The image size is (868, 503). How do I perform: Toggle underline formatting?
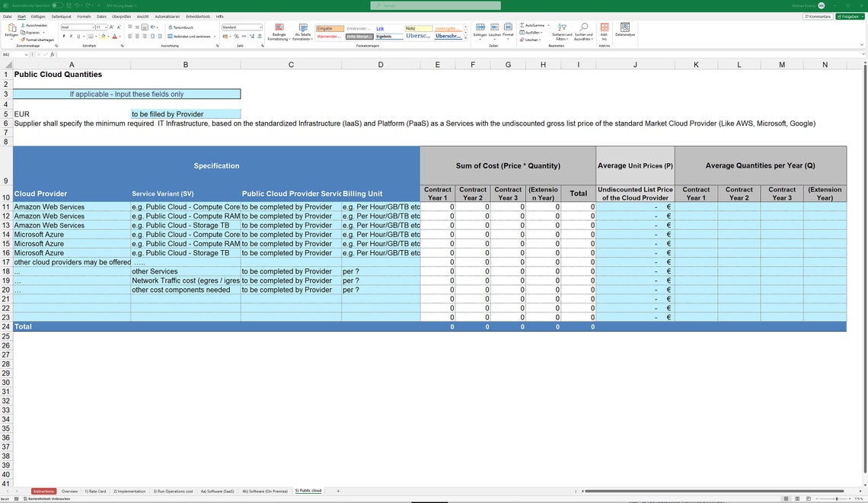pos(79,35)
